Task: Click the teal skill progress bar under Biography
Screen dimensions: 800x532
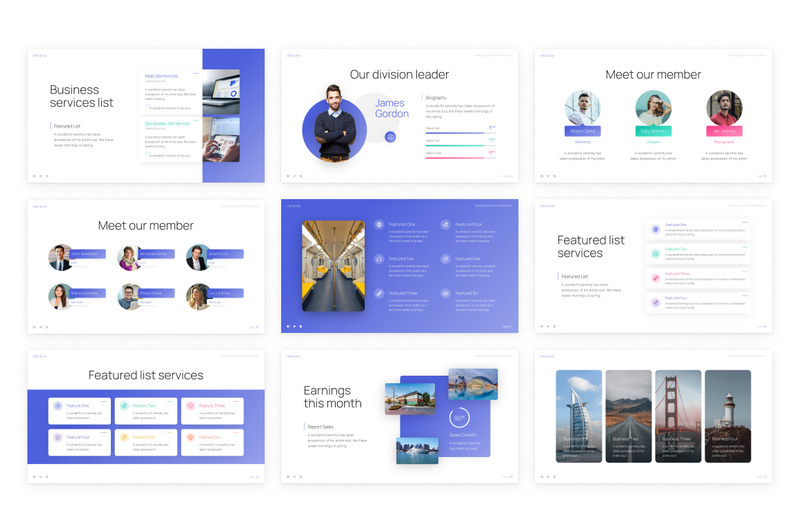Action: (x=460, y=145)
